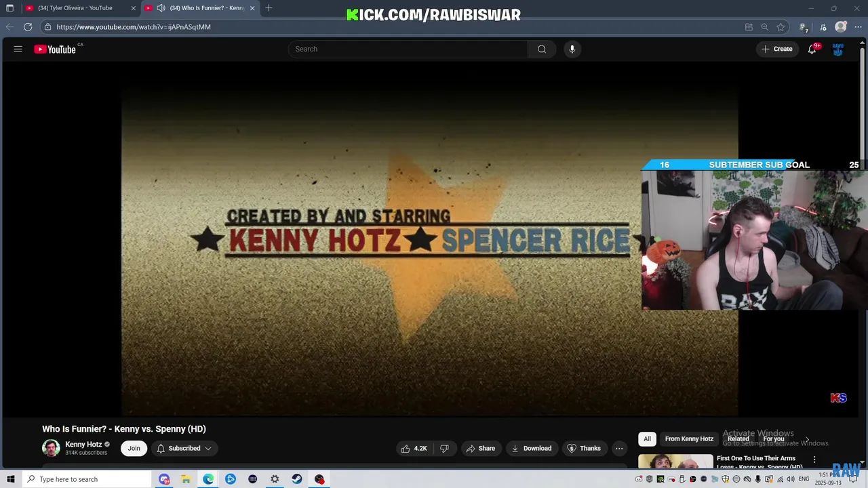868x488 pixels.
Task: Open options menu for the First One To Use Their Arms video
Action: (814, 460)
